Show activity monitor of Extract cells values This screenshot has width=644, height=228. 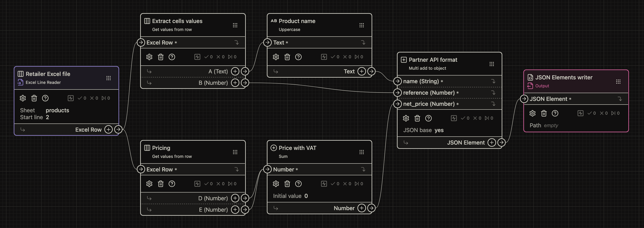197,57
